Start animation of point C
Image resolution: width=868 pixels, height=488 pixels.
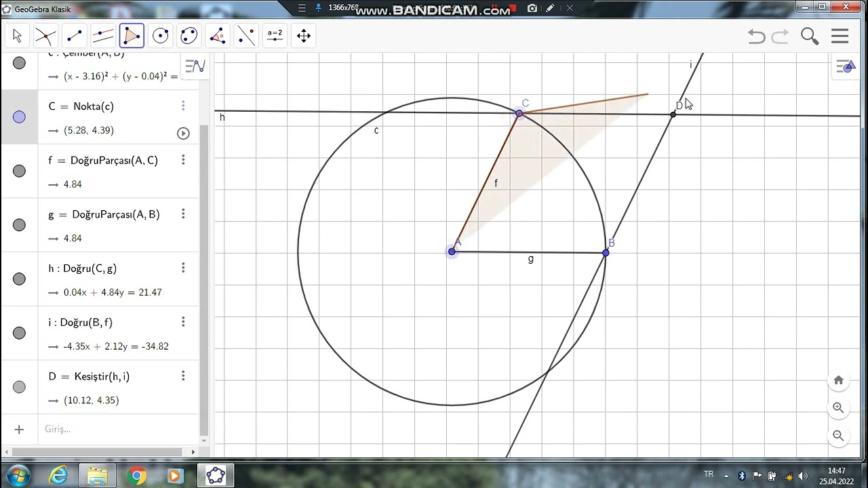click(x=183, y=134)
